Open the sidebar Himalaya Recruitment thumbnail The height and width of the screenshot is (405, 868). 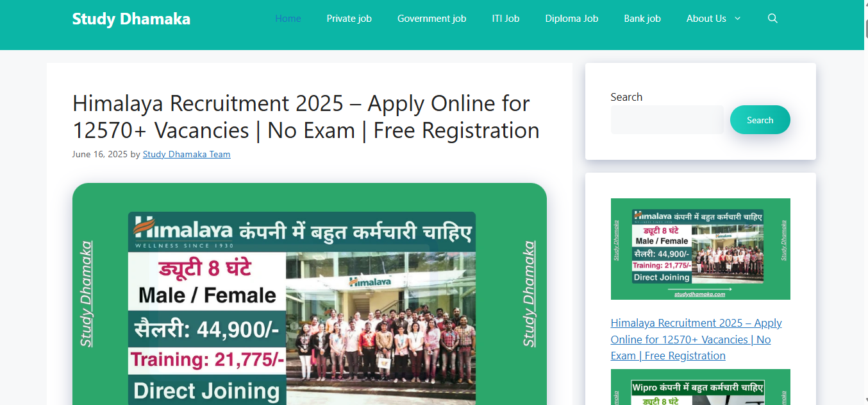tap(701, 249)
